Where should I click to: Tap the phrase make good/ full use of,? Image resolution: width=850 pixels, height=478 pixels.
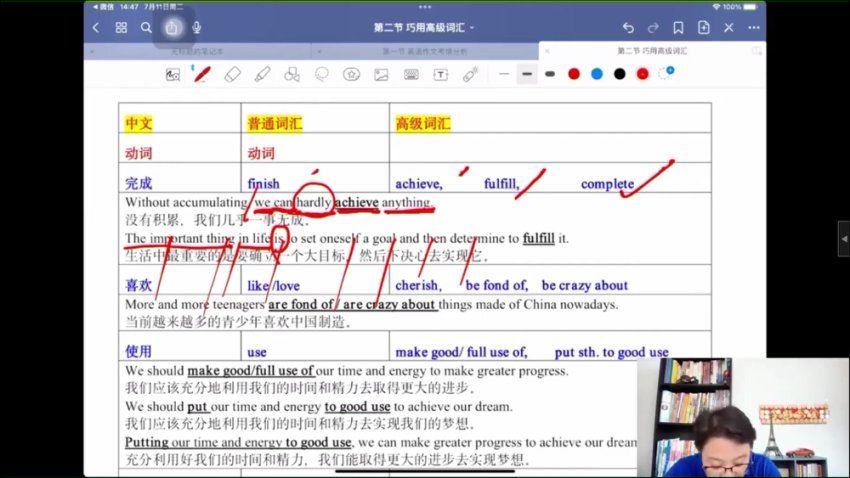[x=461, y=352]
